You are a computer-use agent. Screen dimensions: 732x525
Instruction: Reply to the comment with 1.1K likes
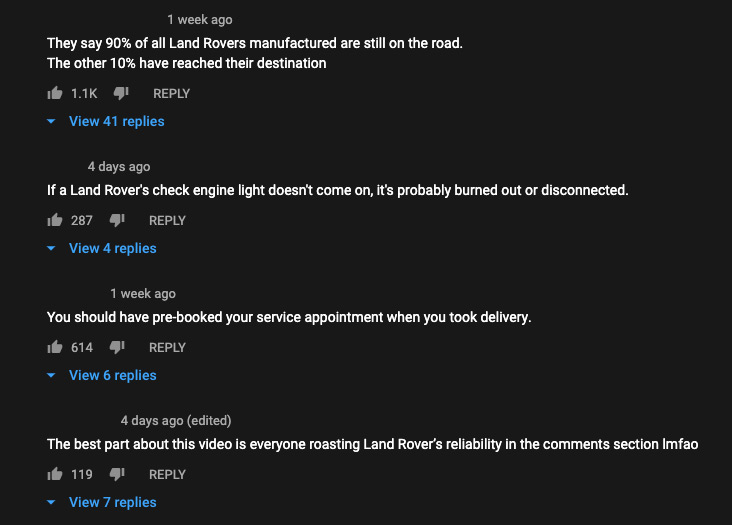[x=171, y=93]
